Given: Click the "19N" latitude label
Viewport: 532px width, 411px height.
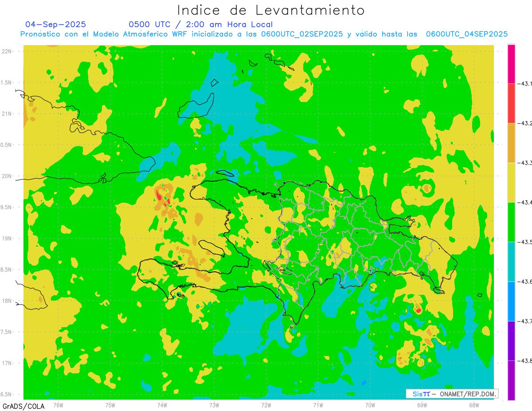Looking at the screenshot, I should 8,239.
